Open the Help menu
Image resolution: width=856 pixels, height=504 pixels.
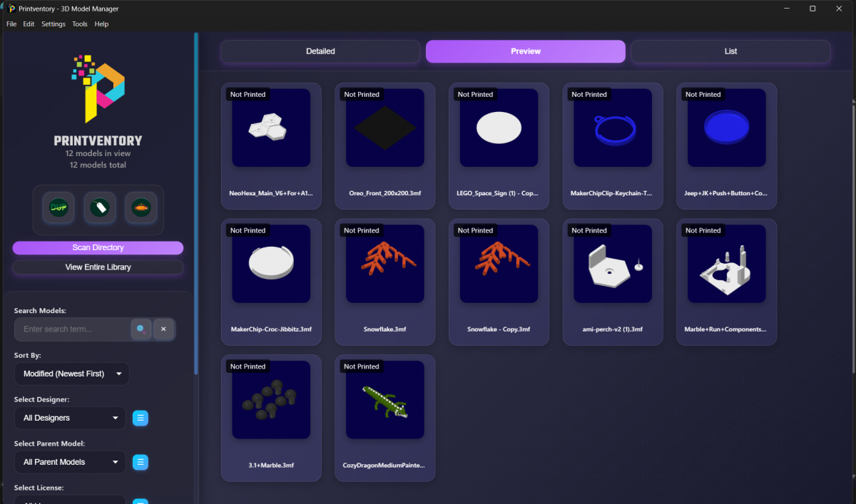click(102, 24)
